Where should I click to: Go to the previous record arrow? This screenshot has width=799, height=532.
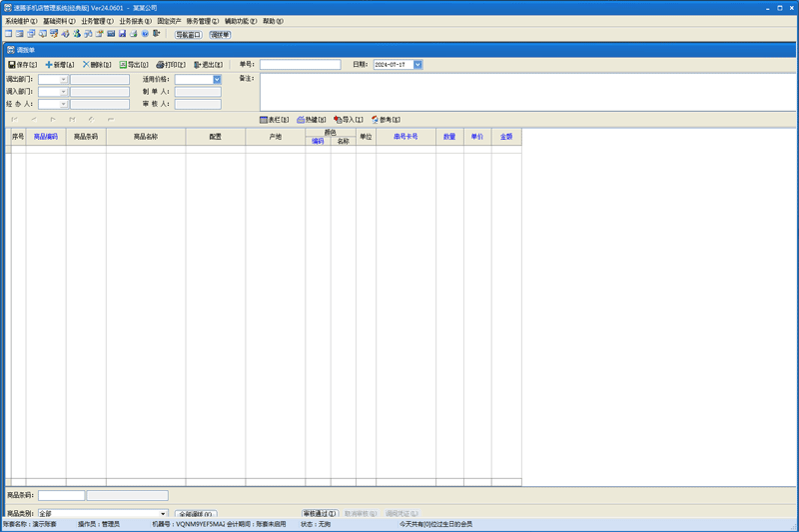pos(34,120)
